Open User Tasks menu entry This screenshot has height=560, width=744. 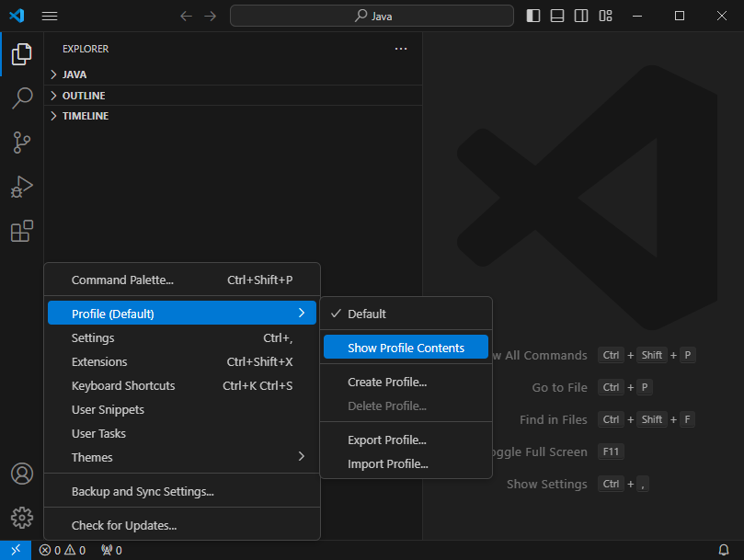click(182, 433)
